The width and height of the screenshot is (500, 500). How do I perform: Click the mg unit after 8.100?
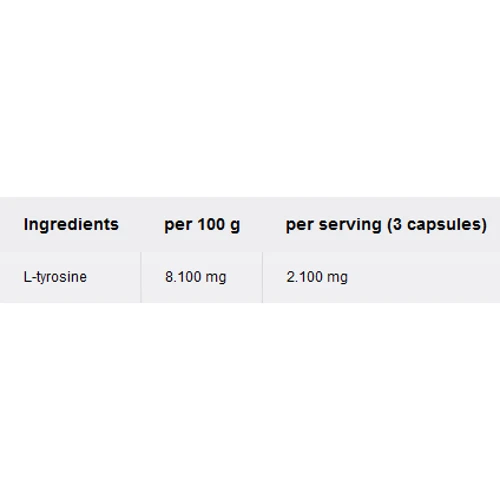(216, 278)
